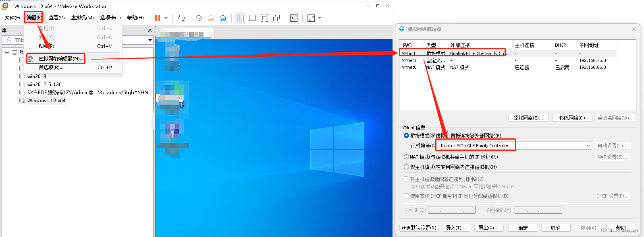Click the 还原默认设置(R) button
Image resolution: width=644 pixels, height=237 pixels.
coord(419,228)
